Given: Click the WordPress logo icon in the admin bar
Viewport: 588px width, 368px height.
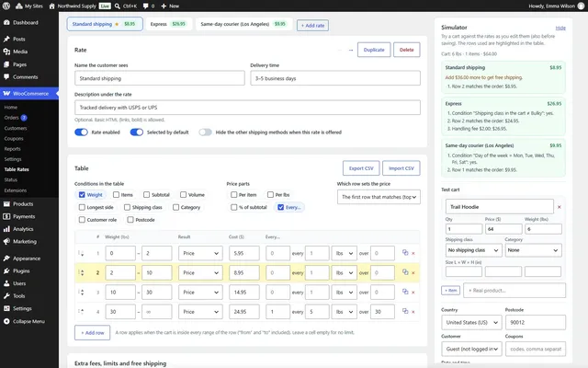Looking at the screenshot, I should pyautogui.click(x=6, y=6).
